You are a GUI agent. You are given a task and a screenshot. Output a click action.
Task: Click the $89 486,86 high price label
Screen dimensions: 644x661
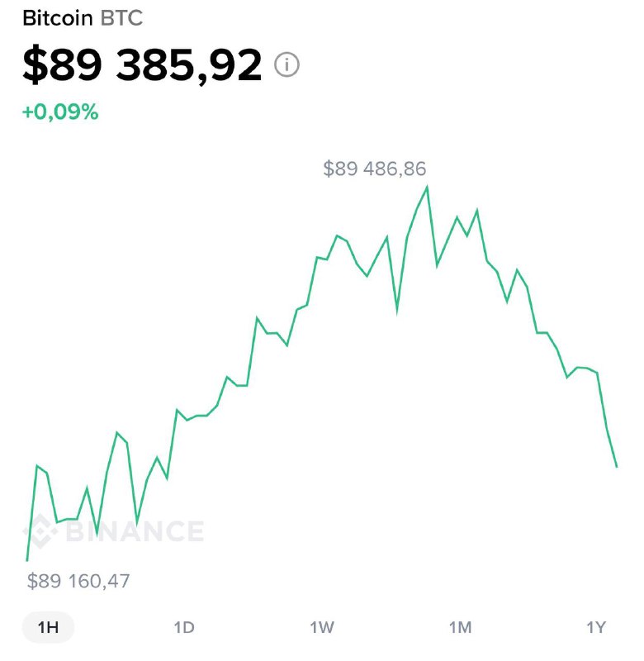coord(375,169)
